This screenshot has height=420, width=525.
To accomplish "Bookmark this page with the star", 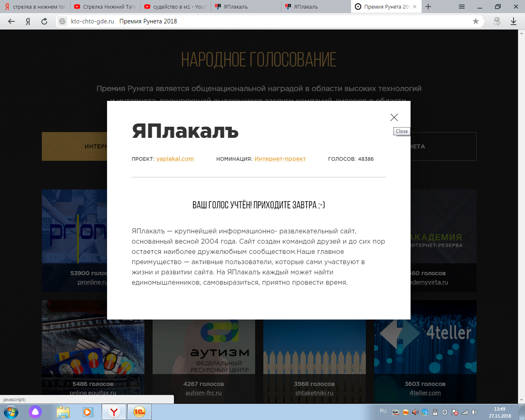I will (x=476, y=21).
